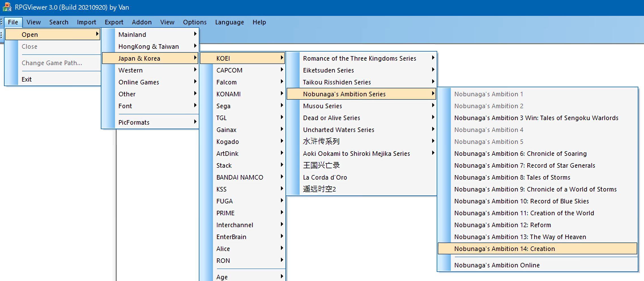Open Uncharted Waters Series submenu

[x=338, y=130]
